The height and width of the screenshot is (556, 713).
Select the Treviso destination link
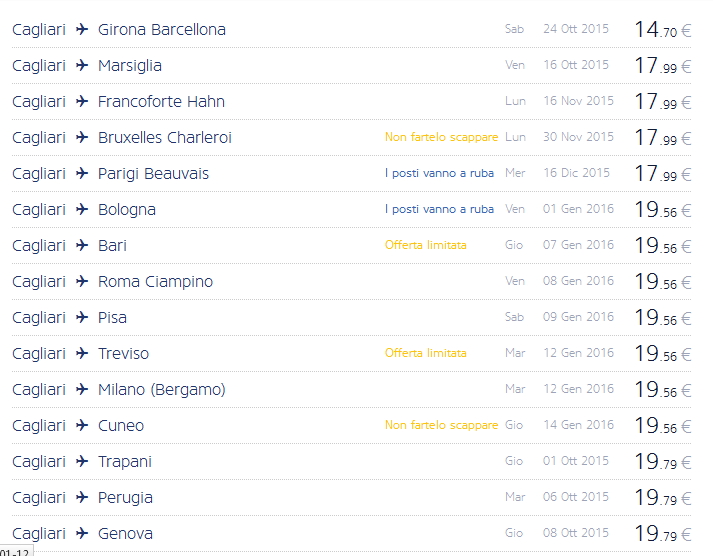123,354
